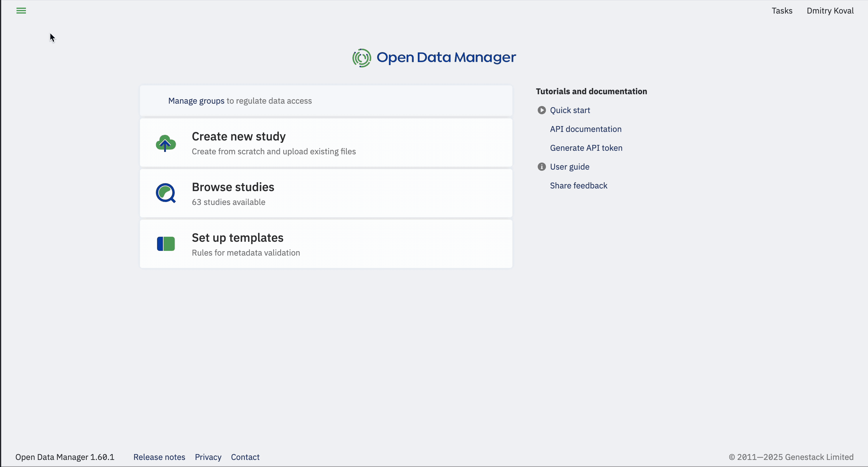Click the 'Tutorials and documentation' heading
Image resolution: width=868 pixels, height=467 pixels.
[x=591, y=91]
